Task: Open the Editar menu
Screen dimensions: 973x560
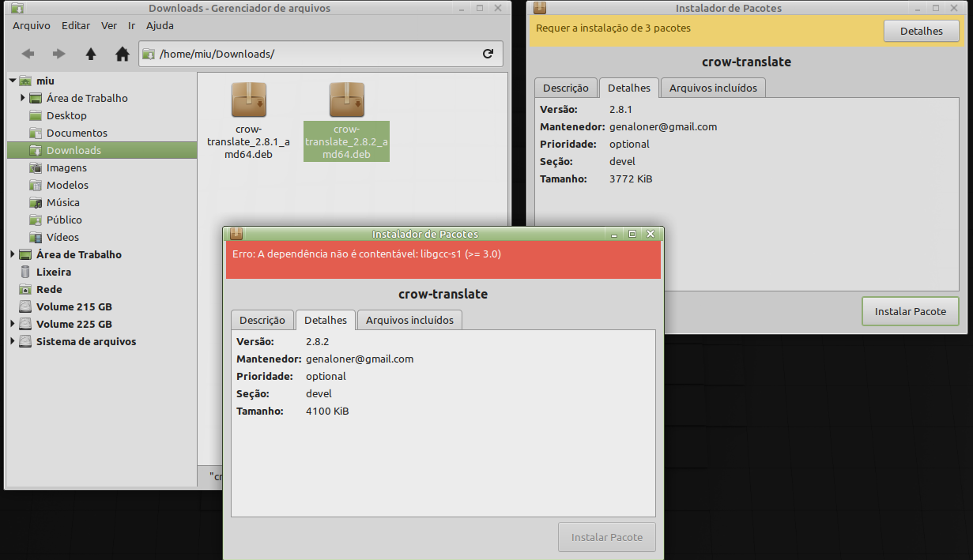Action: [x=76, y=25]
